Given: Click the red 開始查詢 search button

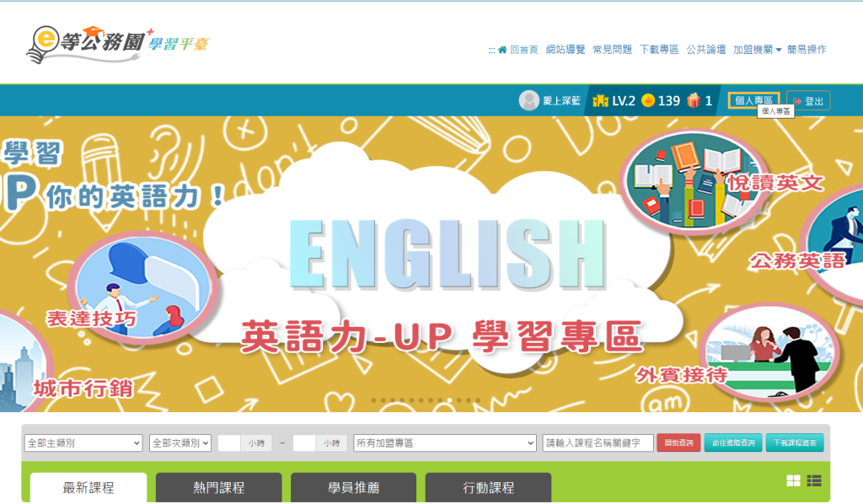Looking at the screenshot, I should tap(678, 443).
